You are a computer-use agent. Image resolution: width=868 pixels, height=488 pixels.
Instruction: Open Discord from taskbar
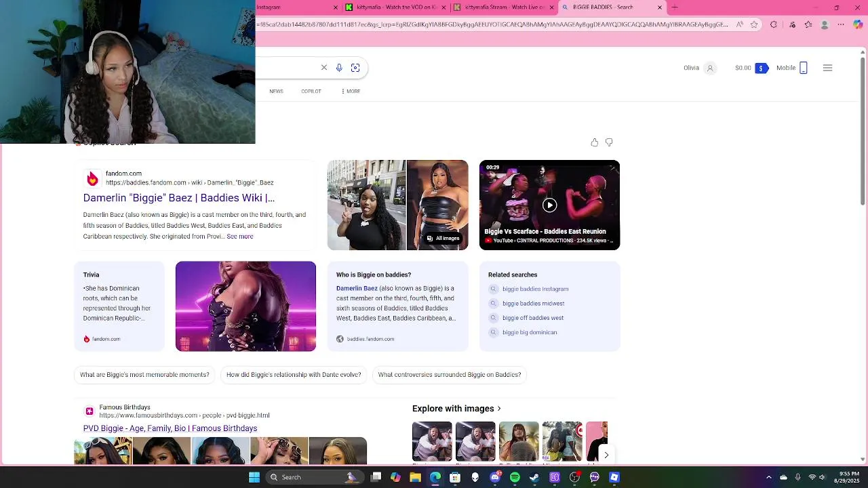(x=495, y=477)
